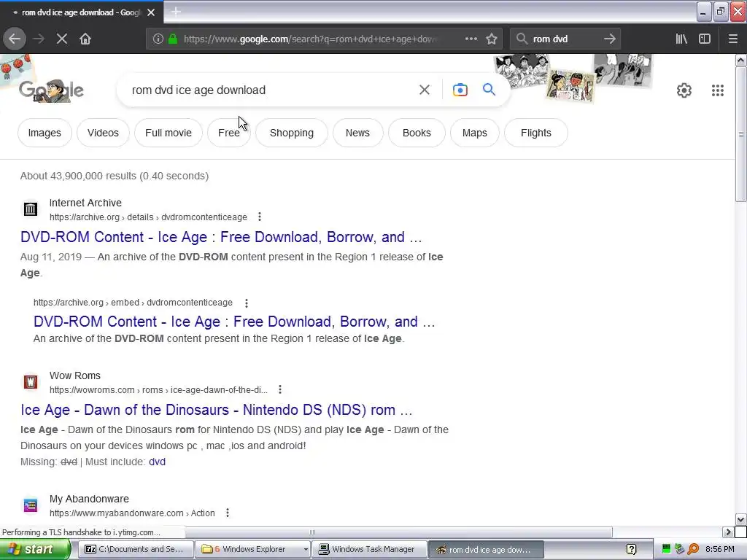The height and width of the screenshot is (560, 747).
Task: Click the About 43,900,000 results text
Action: pyautogui.click(x=115, y=176)
